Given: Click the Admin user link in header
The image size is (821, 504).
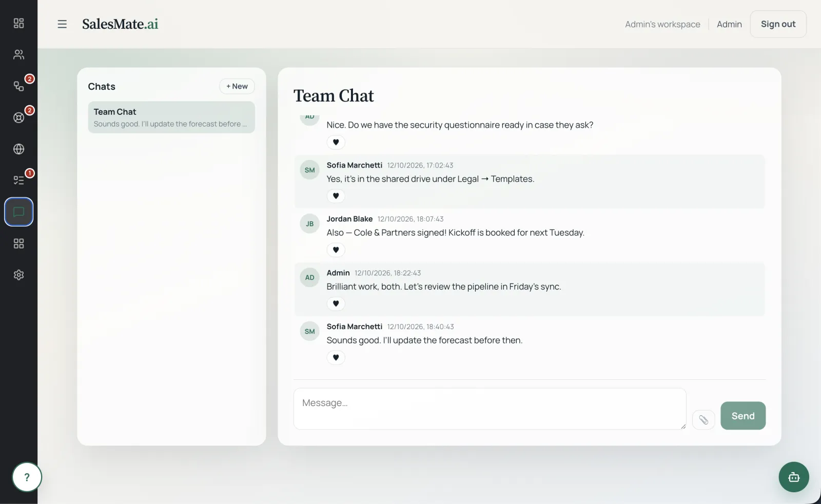Looking at the screenshot, I should coord(729,24).
